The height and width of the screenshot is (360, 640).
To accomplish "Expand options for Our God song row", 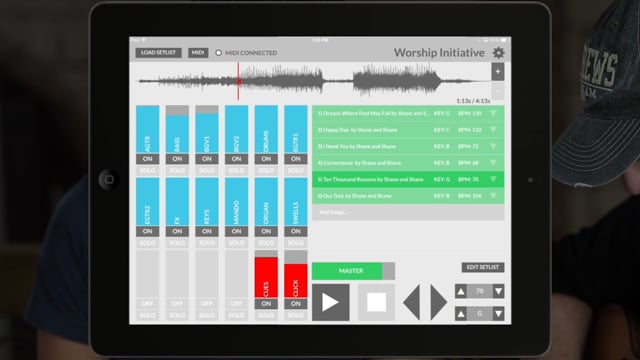I will [x=493, y=196].
